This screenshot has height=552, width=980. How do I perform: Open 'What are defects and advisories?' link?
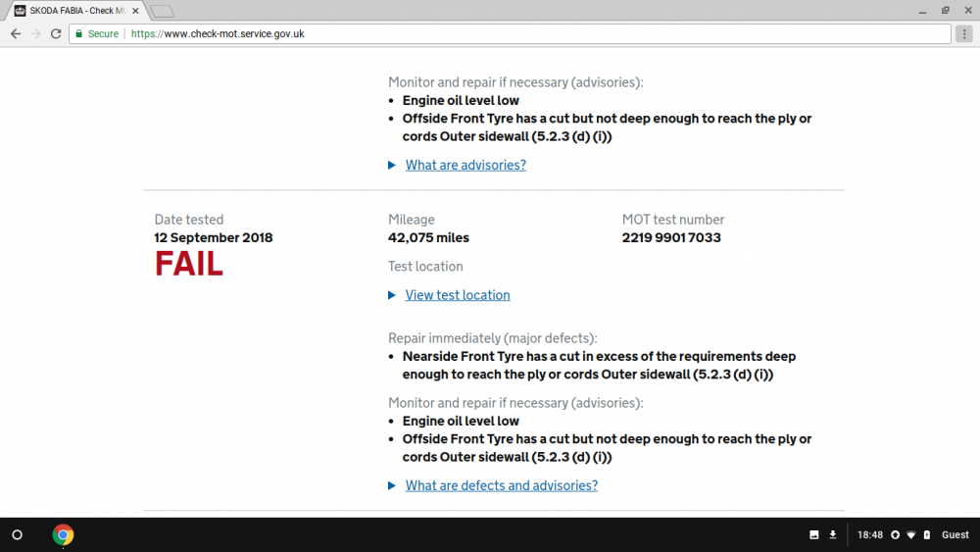[501, 485]
